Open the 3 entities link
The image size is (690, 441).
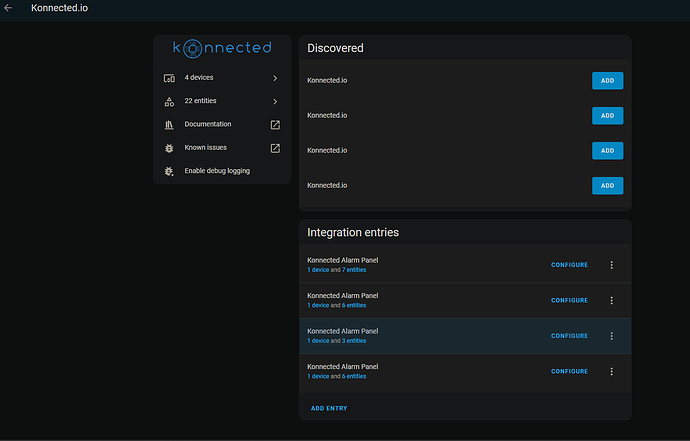click(x=354, y=341)
